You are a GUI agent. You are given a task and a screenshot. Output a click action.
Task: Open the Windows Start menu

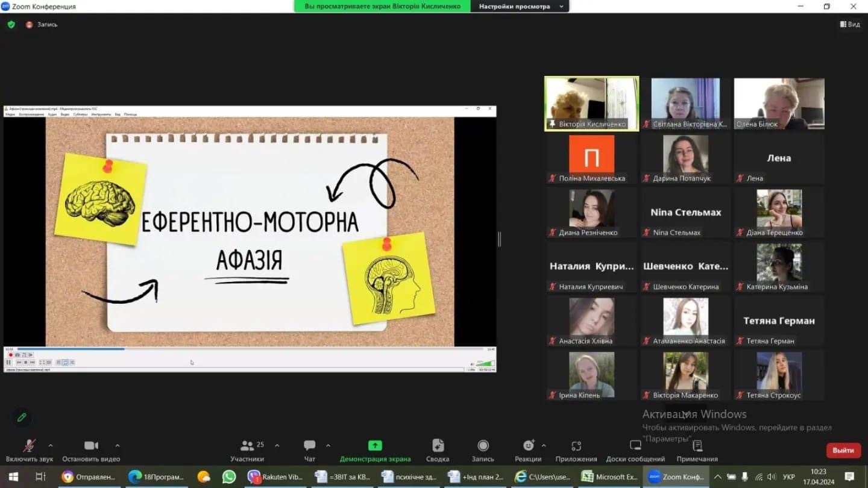tap(13, 477)
